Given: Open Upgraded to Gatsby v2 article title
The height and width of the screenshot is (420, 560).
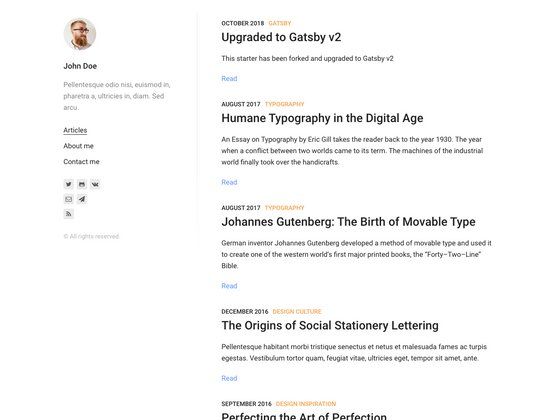Looking at the screenshot, I should 281,37.
